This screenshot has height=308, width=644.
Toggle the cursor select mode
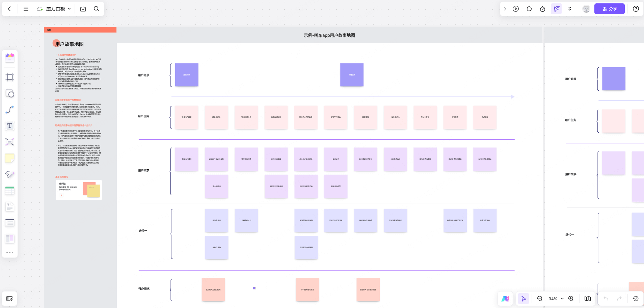click(524, 299)
